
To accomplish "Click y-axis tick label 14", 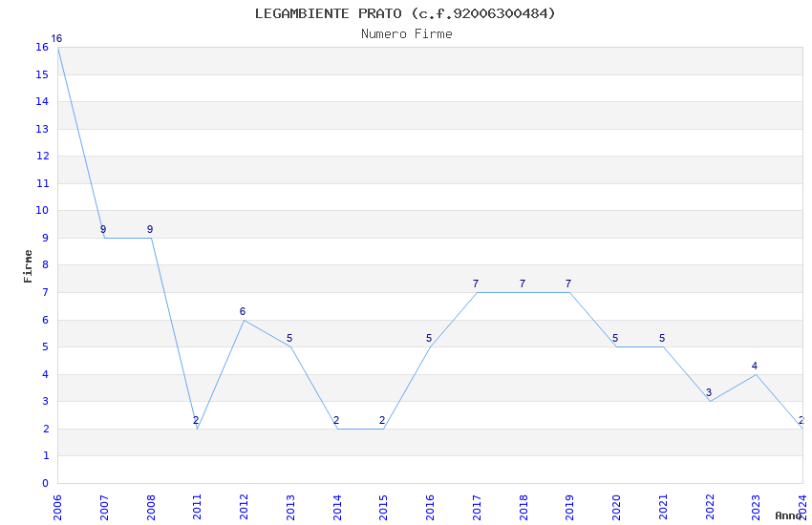I will pyautogui.click(x=42, y=101).
